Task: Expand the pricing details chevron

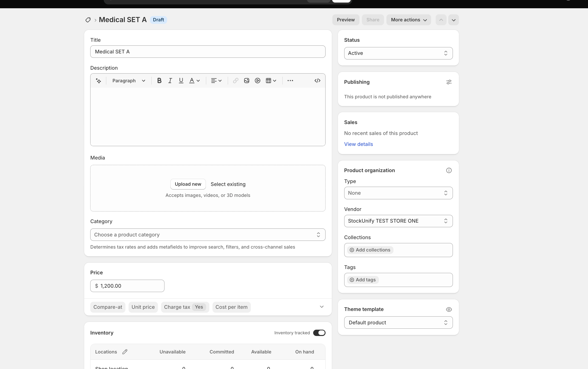Action: (x=322, y=307)
